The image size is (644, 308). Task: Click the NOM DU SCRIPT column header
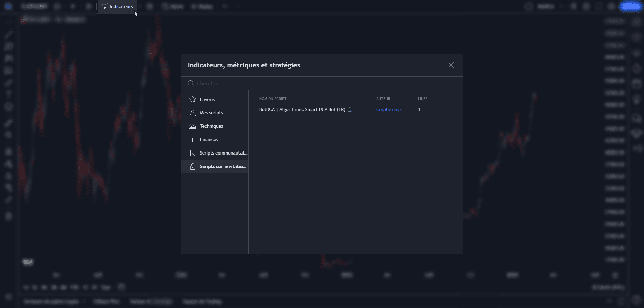273,99
